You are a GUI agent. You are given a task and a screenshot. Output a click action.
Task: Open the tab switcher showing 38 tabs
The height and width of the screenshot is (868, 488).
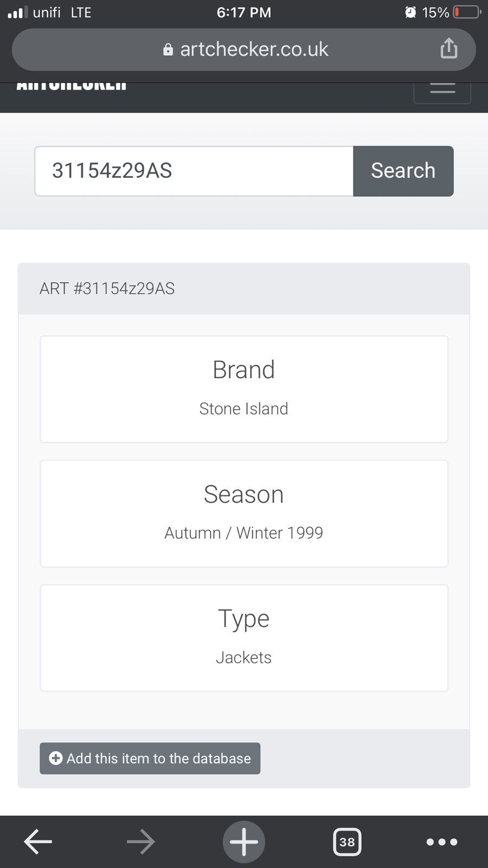[x=347, y=841]
